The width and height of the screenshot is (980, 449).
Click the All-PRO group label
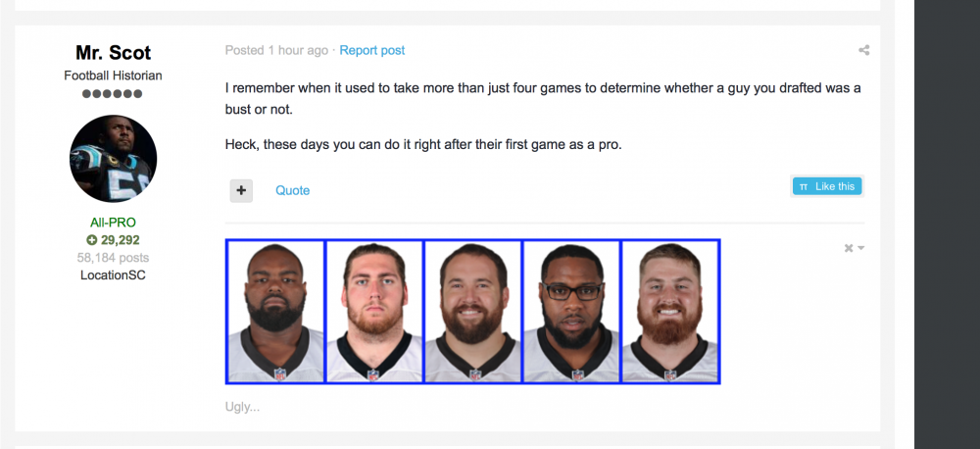(x=113, y=223)
